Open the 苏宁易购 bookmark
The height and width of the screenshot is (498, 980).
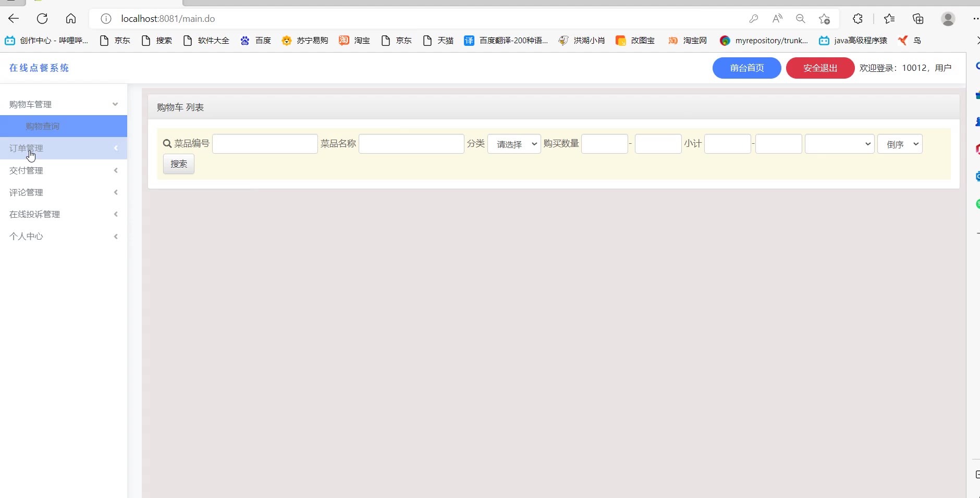click(305, 41)
